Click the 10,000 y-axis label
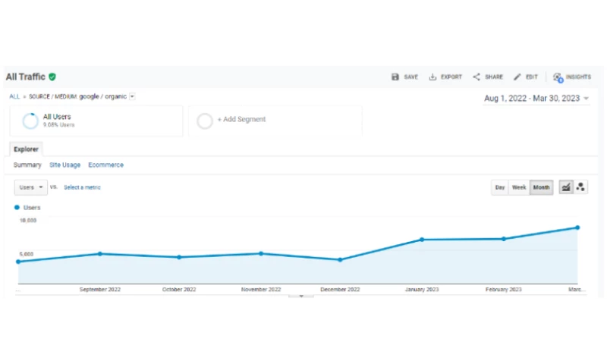607x364 pixels. click(28, 220)
